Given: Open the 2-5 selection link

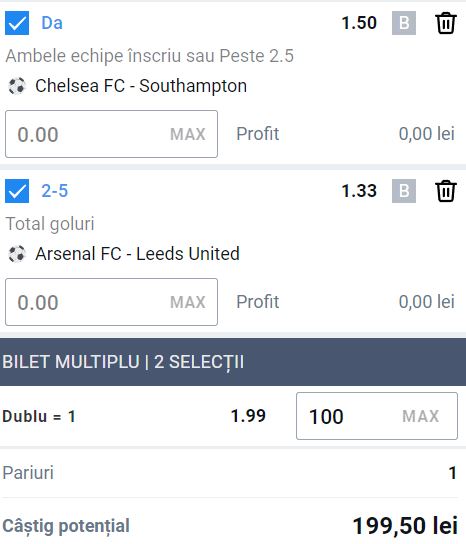Looking at the screenshot, I should 54,191.
